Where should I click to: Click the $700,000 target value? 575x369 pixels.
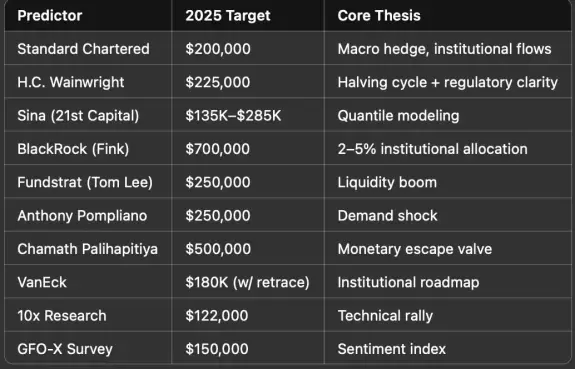218,149
